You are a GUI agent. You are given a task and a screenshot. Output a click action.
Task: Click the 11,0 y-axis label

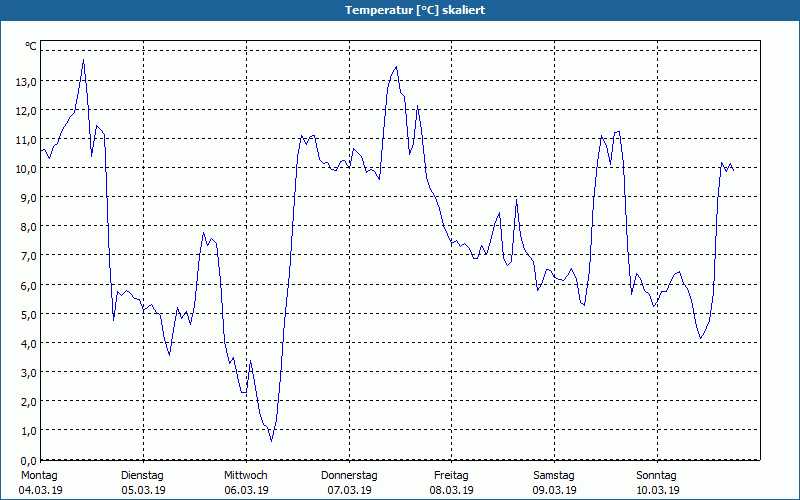coord(26,140)
